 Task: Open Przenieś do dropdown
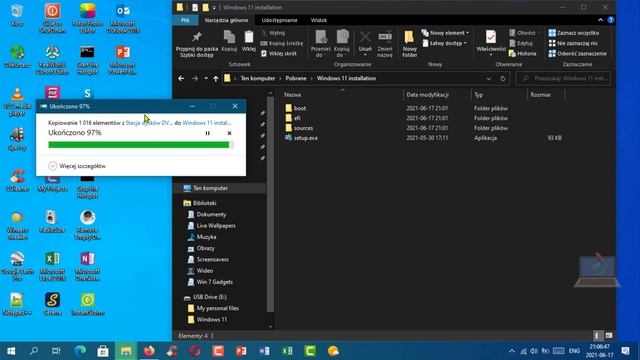pyautogui.click(x=321, y=44)
